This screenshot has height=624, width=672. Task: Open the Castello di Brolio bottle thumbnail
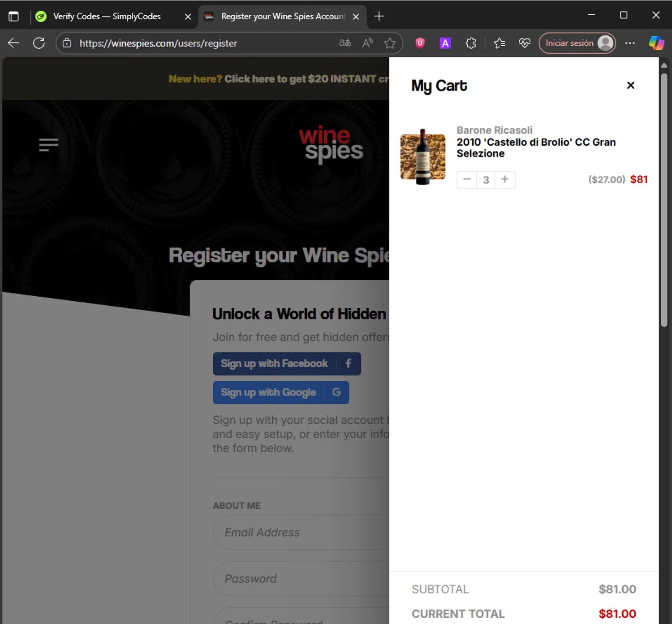pos(423,157)
